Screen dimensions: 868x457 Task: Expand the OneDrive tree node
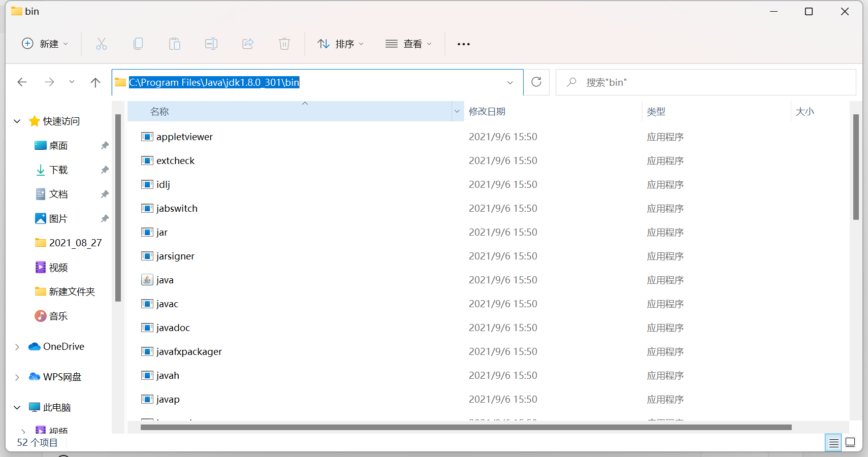[17, 347]
